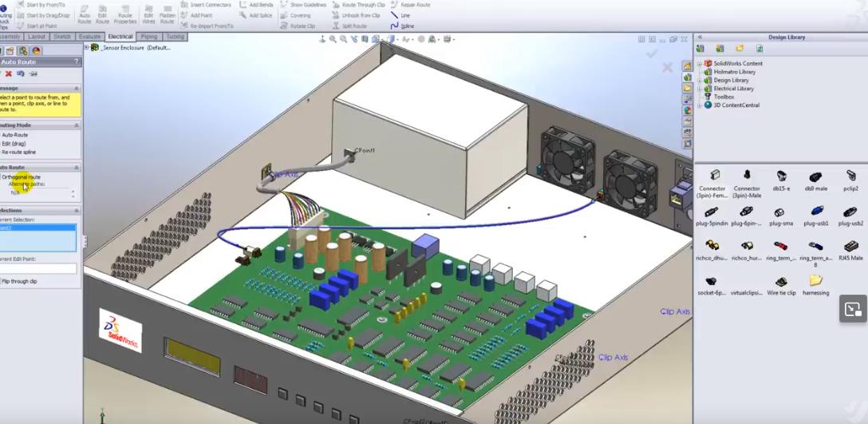
Task: Select the db9 male connector
Action: 815,180
